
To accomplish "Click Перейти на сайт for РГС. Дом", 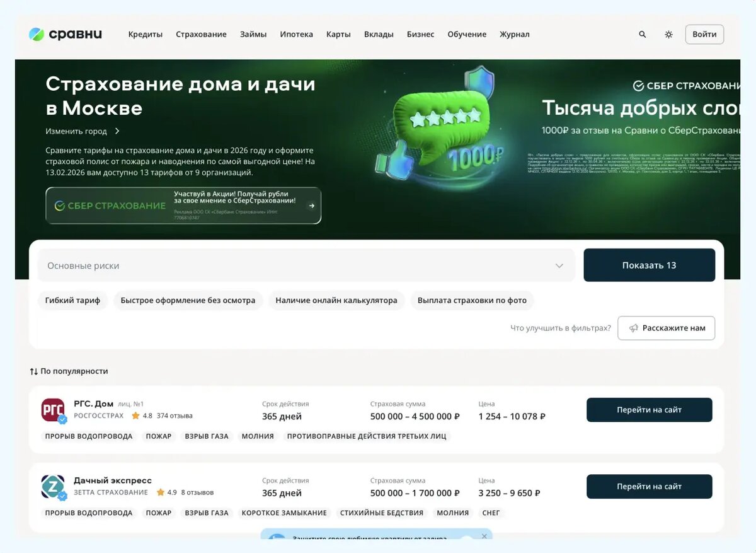I will (x=650, y=410).
